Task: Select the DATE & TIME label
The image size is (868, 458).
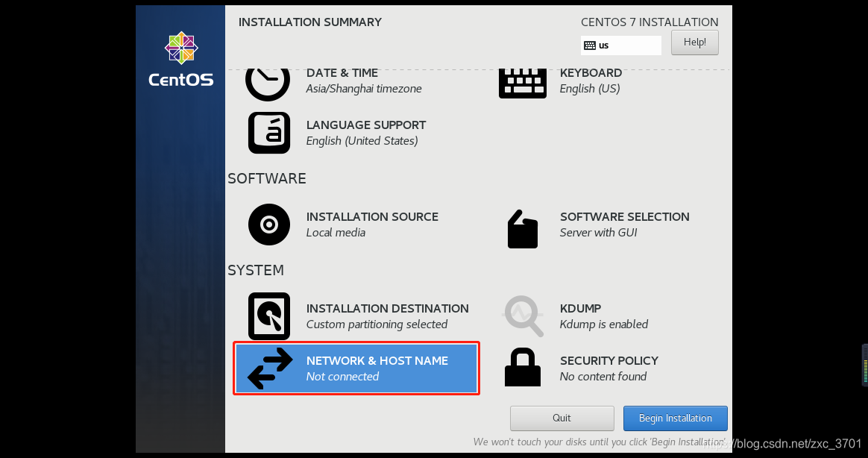Action: click(x=342, y=73)
